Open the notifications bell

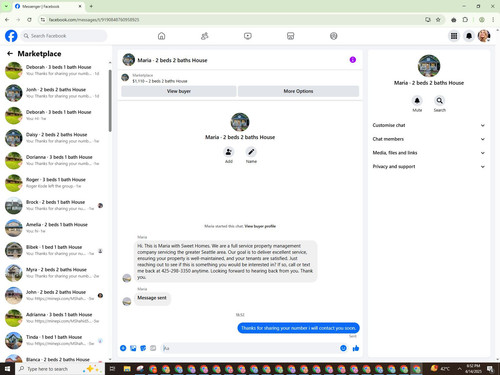(x=469, y=36)
